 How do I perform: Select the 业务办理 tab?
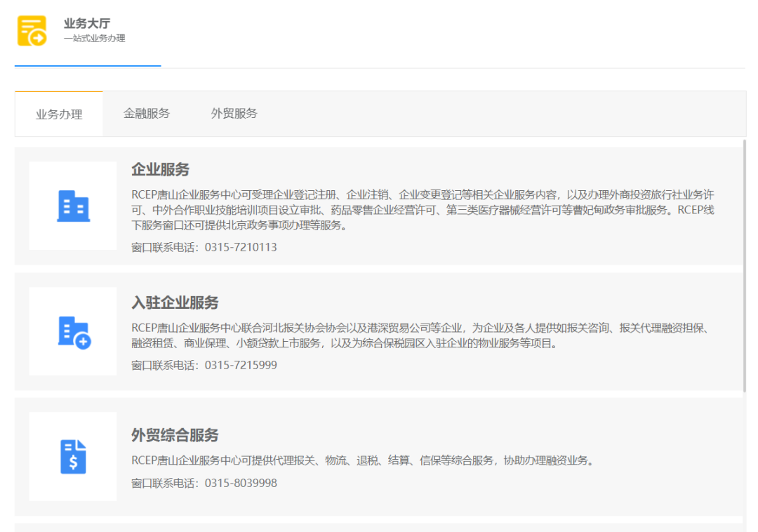click(x=59, y=114)
